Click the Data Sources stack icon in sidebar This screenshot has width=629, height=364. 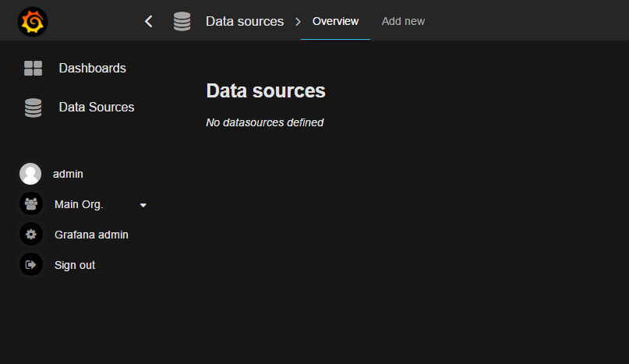[33, 108]
